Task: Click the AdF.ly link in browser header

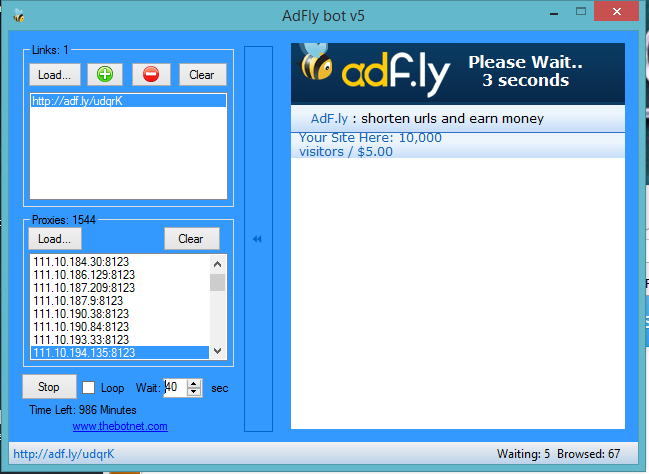Action: coord(329,119)
